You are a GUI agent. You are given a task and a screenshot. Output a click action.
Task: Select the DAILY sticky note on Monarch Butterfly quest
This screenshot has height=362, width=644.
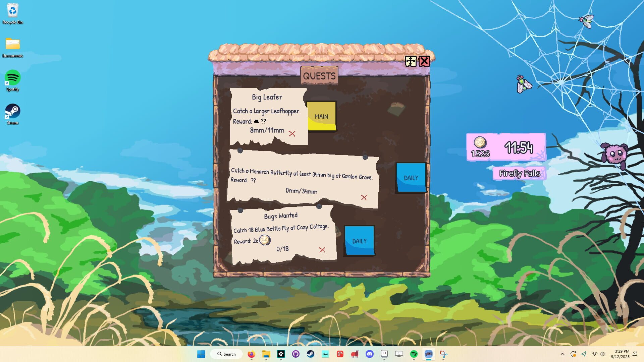(411, 177)
